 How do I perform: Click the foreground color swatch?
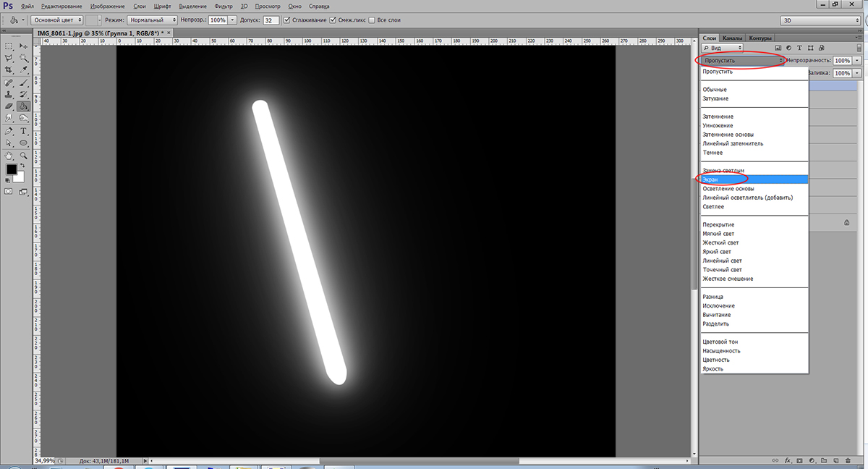tap(12, 169)
